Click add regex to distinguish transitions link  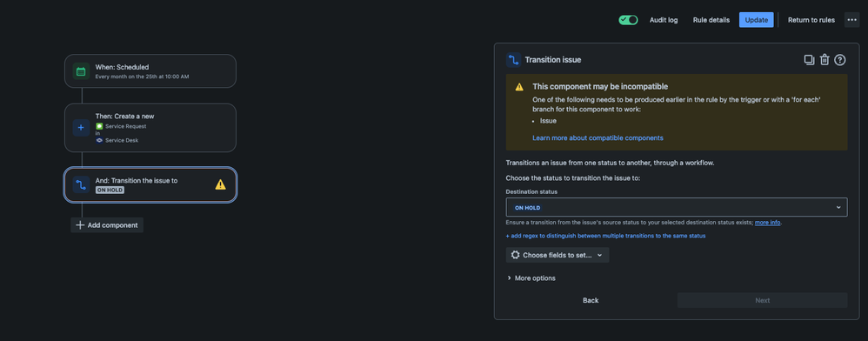click(x=605, y=236)
